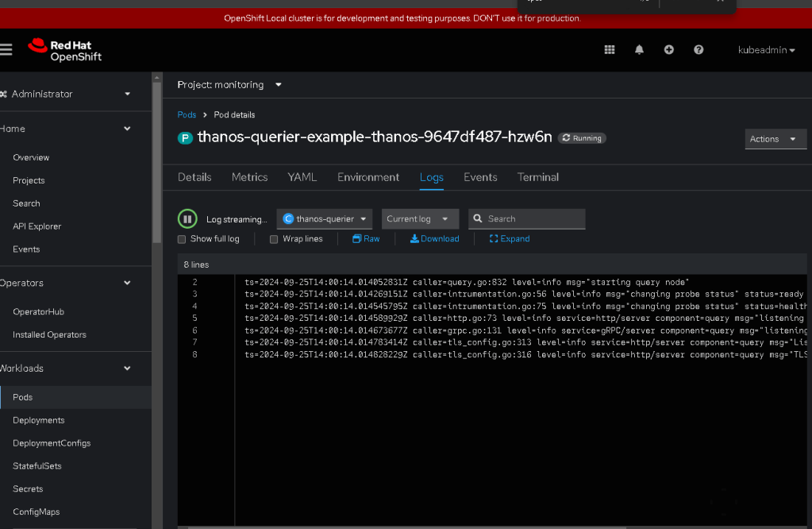Click the Administrator perspective gear icon
The image size is (812, 529).
[4, 94]
